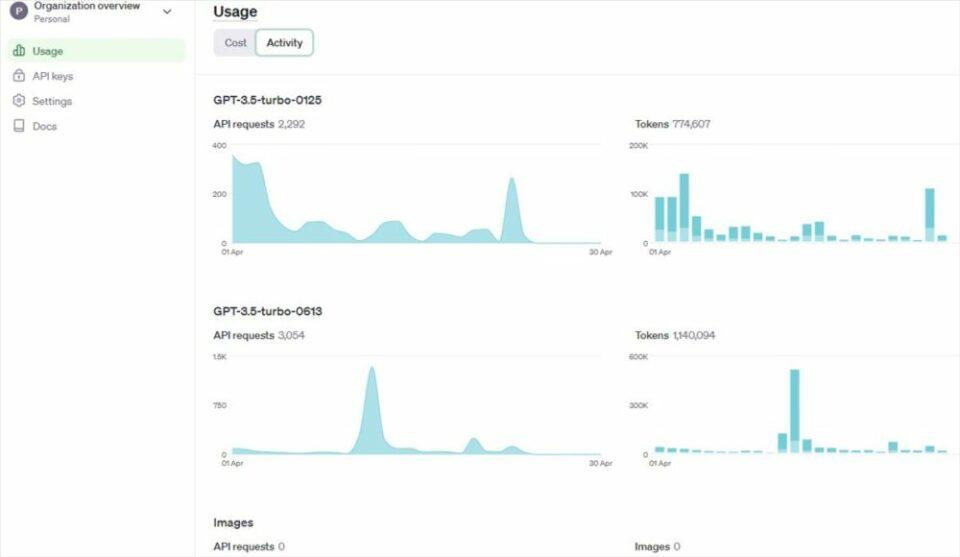Click the Usage bar chart icon in sidebar

(x=19, y=51)
